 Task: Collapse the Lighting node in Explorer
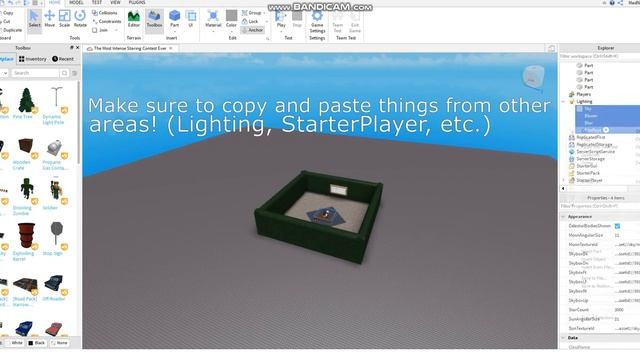(x=564, y=101)
